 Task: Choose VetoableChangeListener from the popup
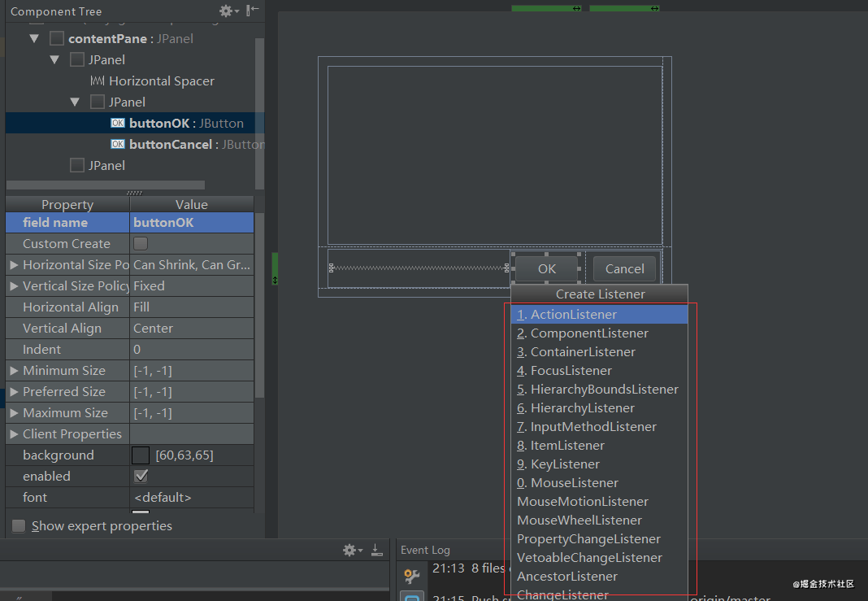[599, 558]
